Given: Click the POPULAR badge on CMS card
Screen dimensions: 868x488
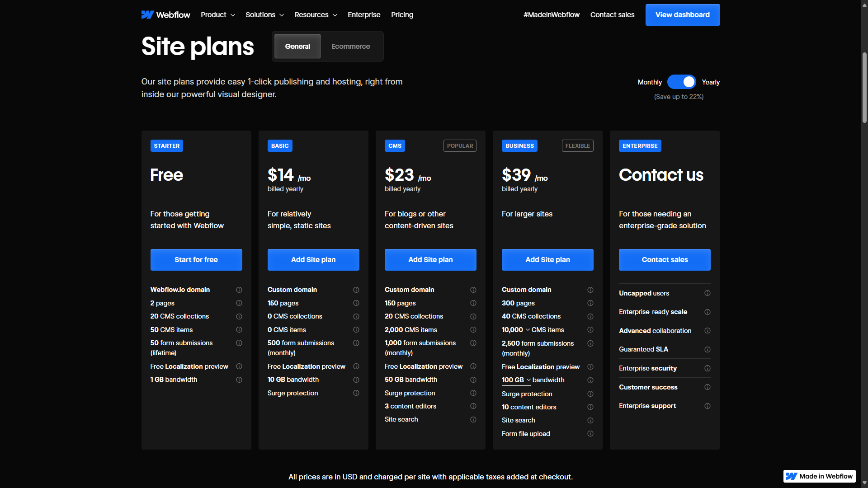Looking at the screenshot, I should (x=460, y=146).
